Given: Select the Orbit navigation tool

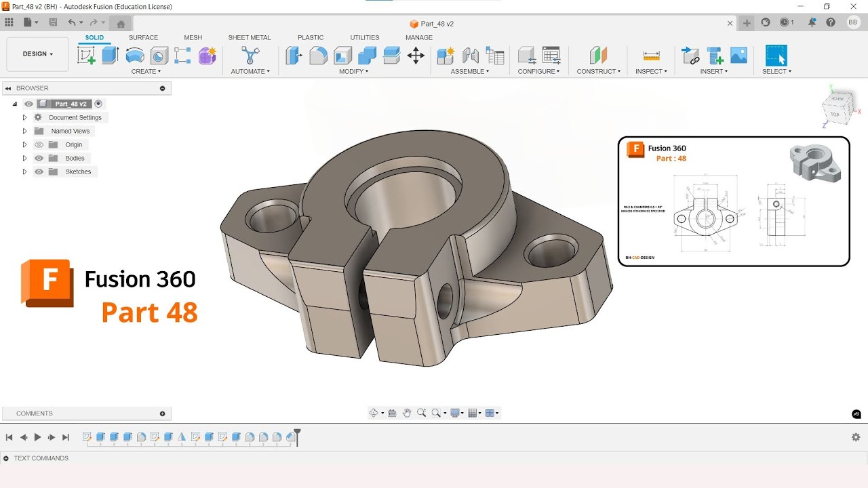Looking at the screenshot, I should tap(373, 413).
